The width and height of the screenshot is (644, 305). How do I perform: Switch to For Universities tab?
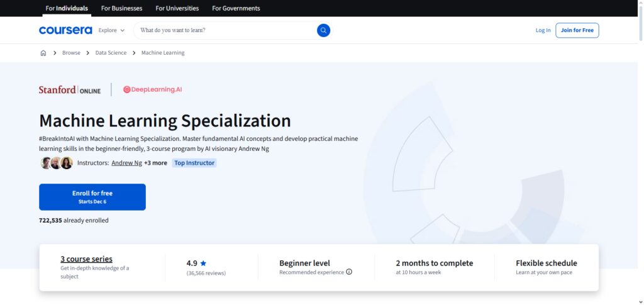pyautogui.click(x=177, y=8)
